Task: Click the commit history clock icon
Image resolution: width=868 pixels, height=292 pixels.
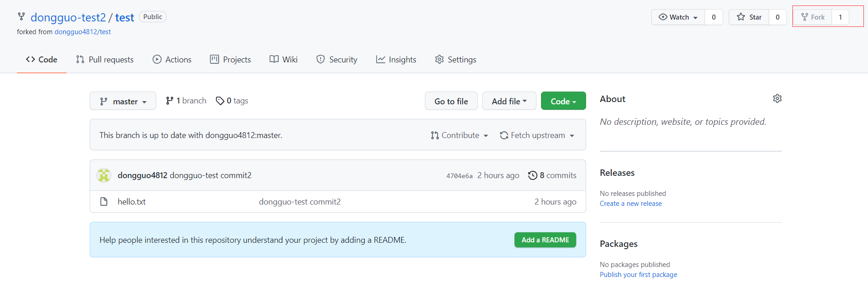Action: (532, 175)
